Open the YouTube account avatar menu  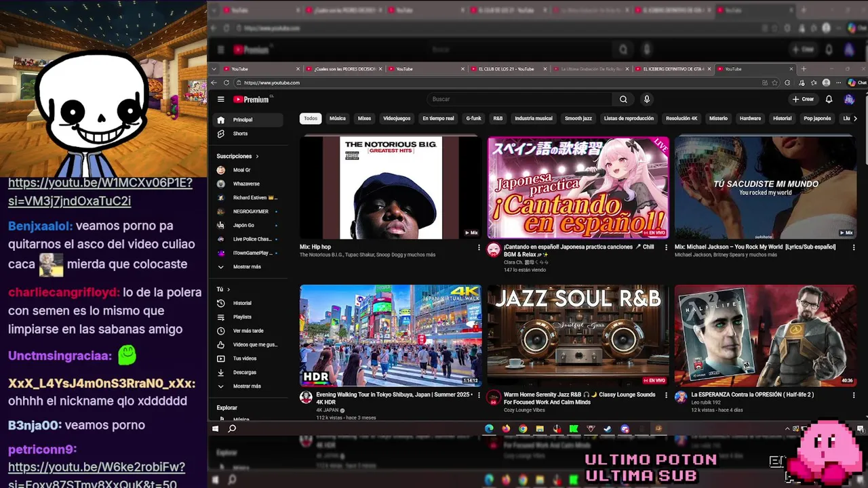[x=849, y=99]
